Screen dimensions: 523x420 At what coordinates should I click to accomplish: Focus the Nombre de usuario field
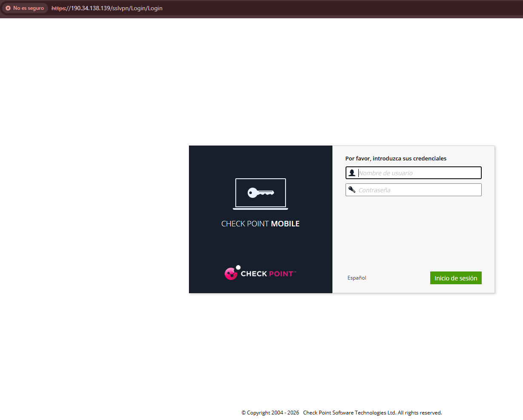413,173
